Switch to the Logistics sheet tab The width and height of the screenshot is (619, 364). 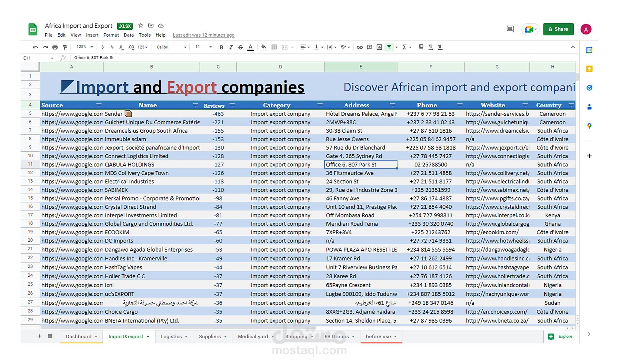tap(171, 337)
